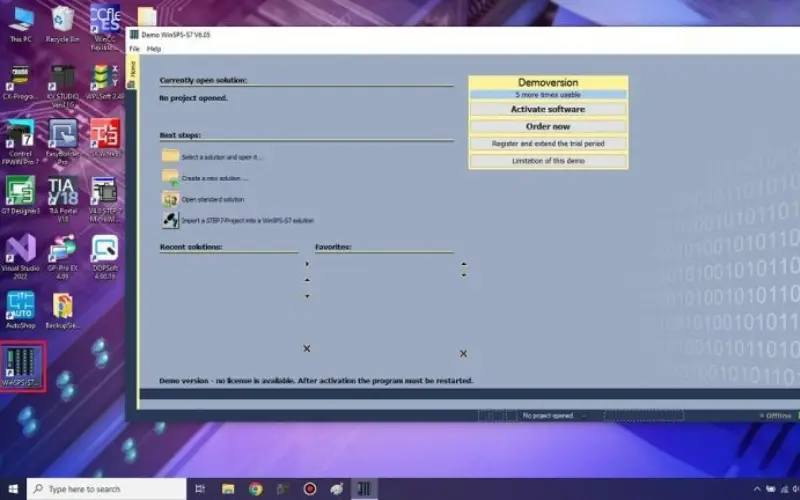Click the small icon below the Home tab
This screenshot has height=500, width=800.
pos(132,85)
